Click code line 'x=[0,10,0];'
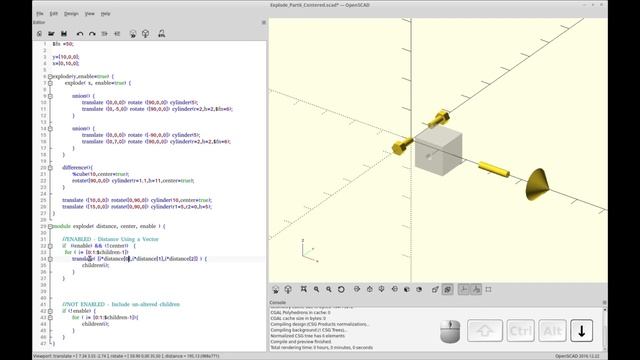Screen dimensions: 640x360 [x=66, y=63]
